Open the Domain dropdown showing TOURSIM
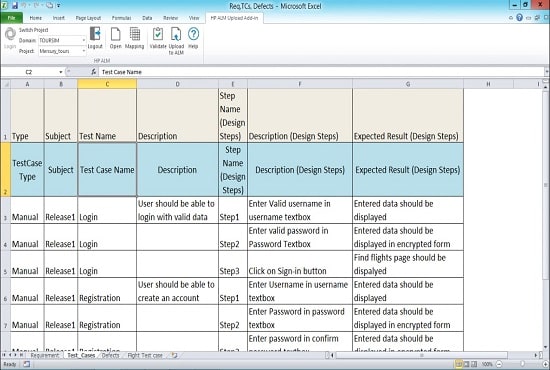 click(x=83, y=40)
